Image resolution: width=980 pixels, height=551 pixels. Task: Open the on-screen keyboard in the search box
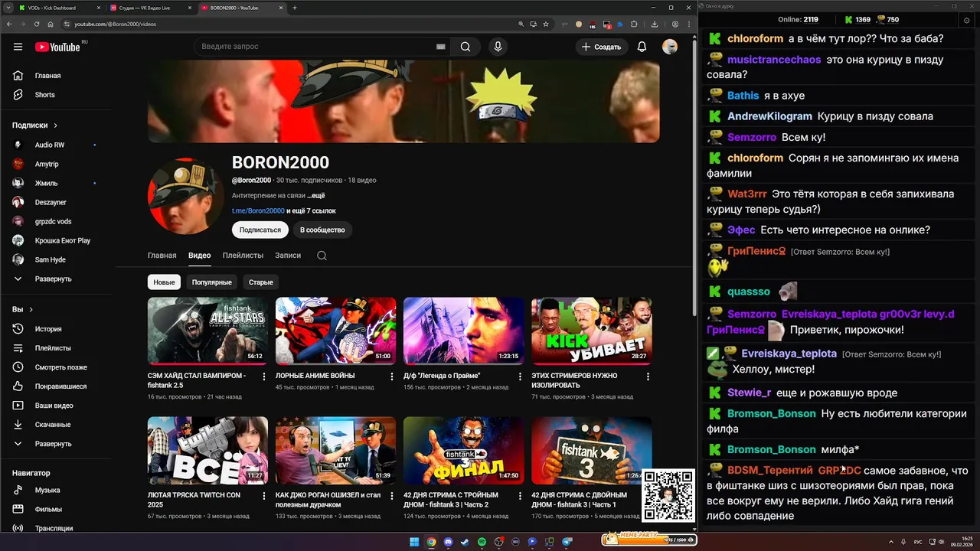click(441, 47)
